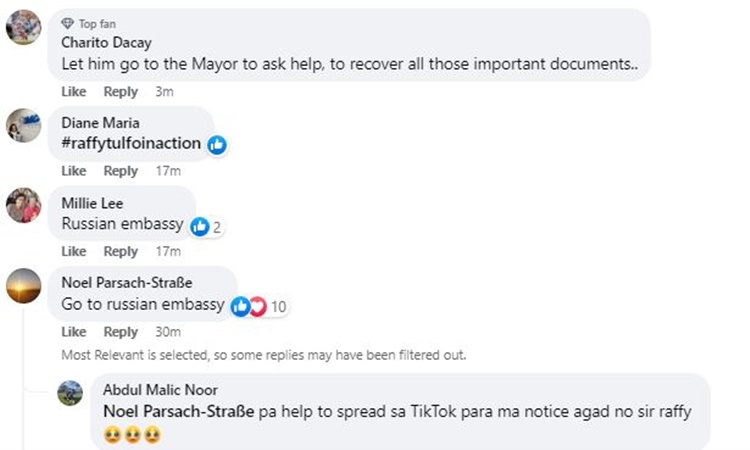
Task: Like Diane Maria's hashtag comment
Action: [x=74, y=171]
